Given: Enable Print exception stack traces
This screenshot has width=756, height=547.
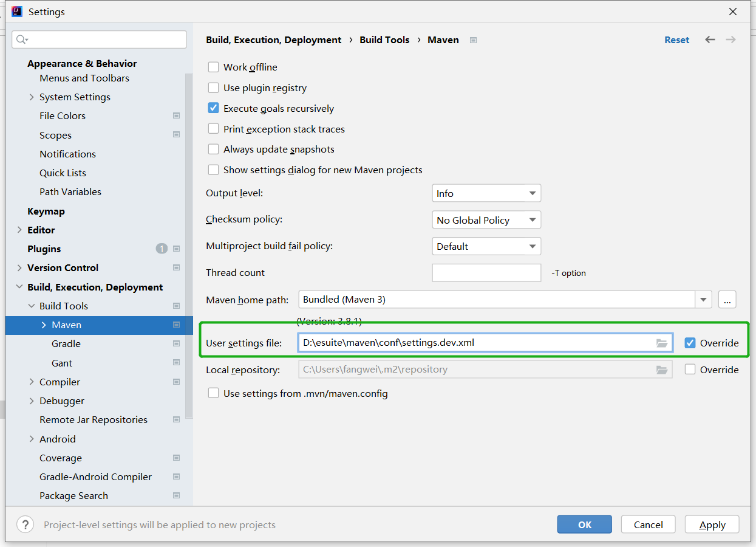Looking at the screenshot, I should (213, 129).
